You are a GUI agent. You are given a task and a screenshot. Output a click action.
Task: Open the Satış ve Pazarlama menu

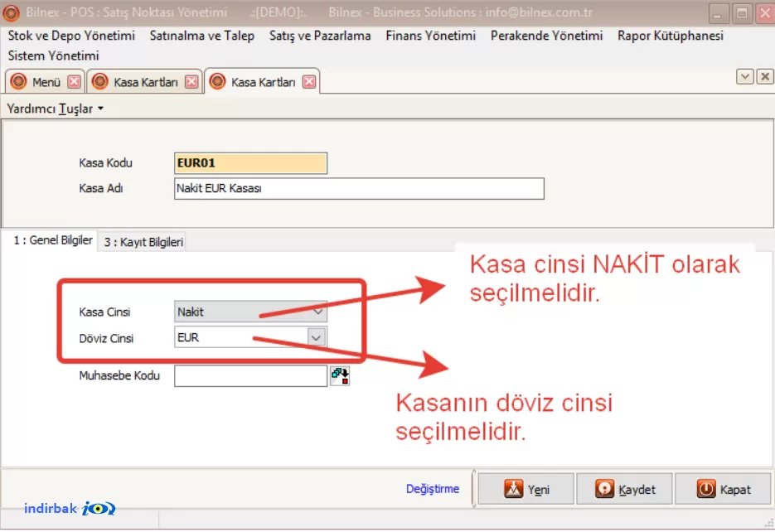click(x=320, y=36)
